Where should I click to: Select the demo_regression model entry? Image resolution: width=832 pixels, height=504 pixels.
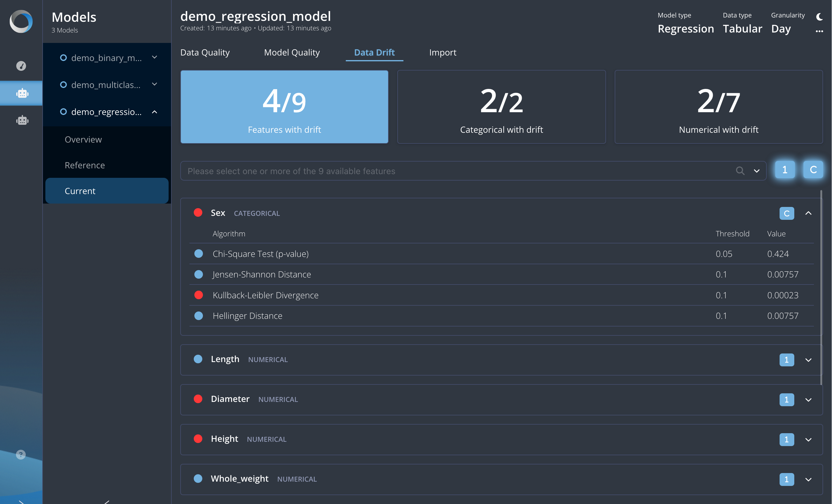click(x=107, y=112)
